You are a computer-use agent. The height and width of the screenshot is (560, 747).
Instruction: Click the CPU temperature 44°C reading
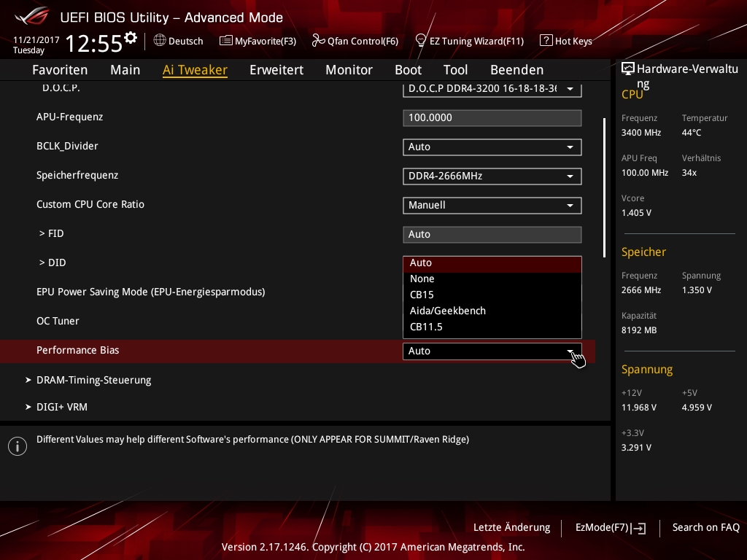[x=692, y=133]
